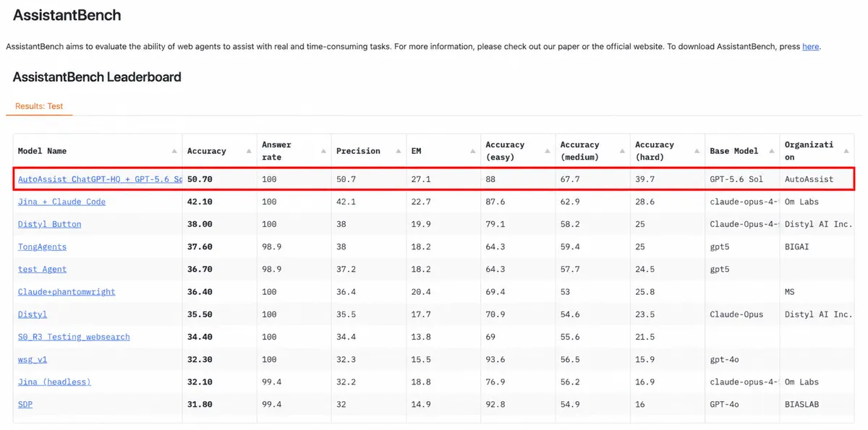868x430 pixels.
Task: Open the wsg_v1 model link
Action: click(x=33, y=359)
